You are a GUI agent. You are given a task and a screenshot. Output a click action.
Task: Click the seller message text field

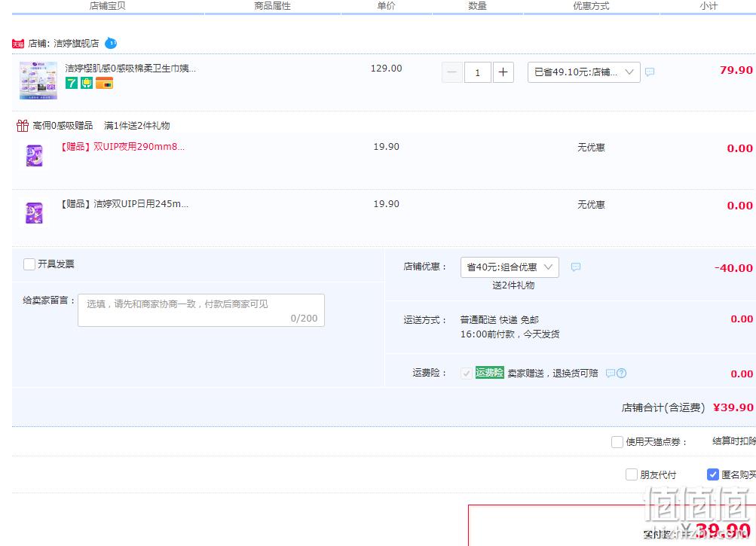tap(201, 310)
